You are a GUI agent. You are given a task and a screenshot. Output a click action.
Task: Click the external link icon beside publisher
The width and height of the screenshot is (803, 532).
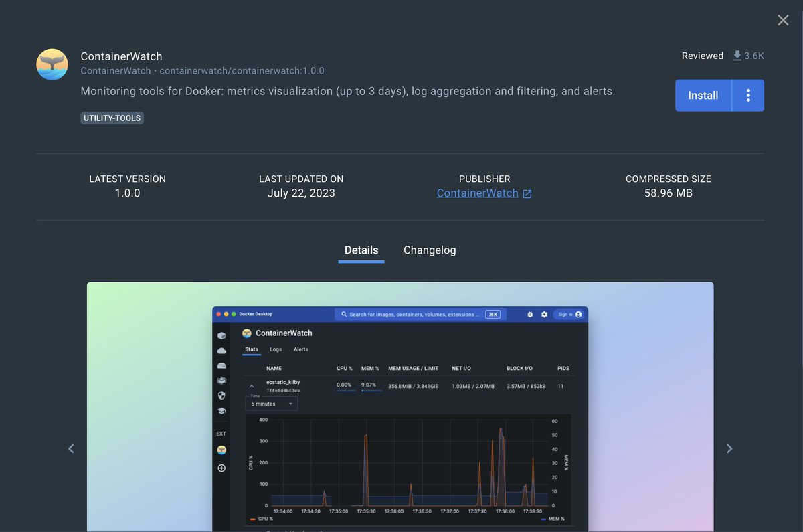coord(527,194)
